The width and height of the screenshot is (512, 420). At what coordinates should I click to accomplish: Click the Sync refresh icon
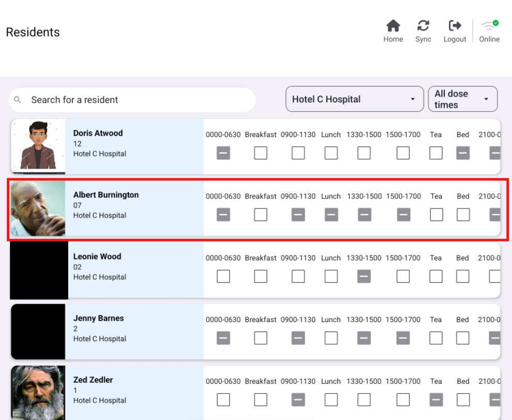coord(423,26)
